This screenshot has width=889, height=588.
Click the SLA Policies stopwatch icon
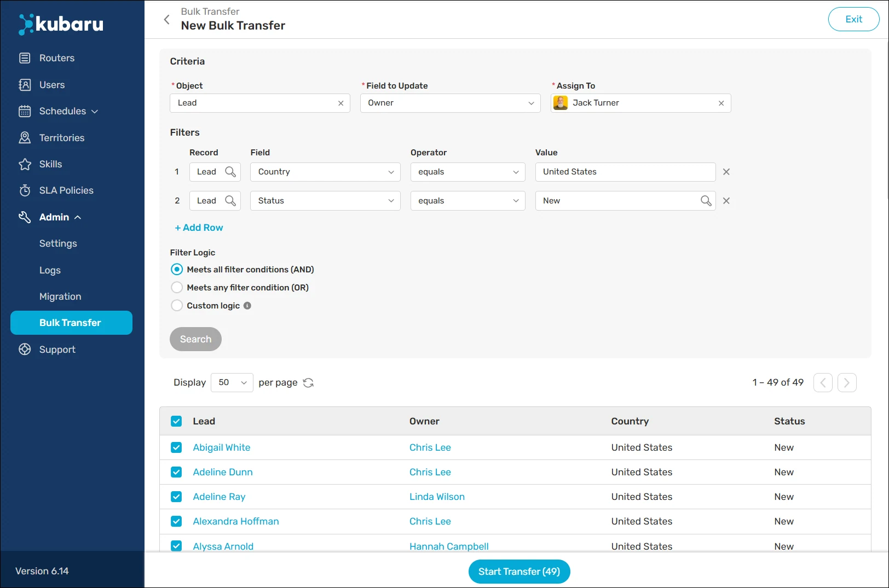[x=25, y=190]
